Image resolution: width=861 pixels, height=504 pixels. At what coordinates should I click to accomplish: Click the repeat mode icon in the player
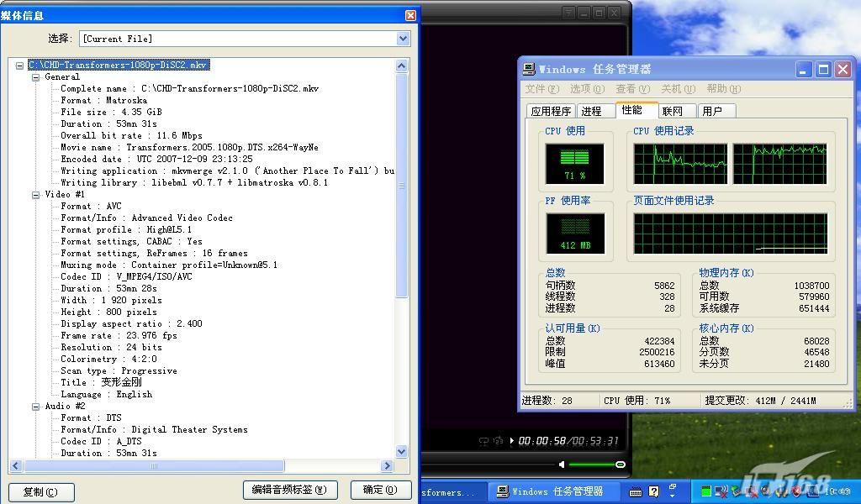(483, 440)
